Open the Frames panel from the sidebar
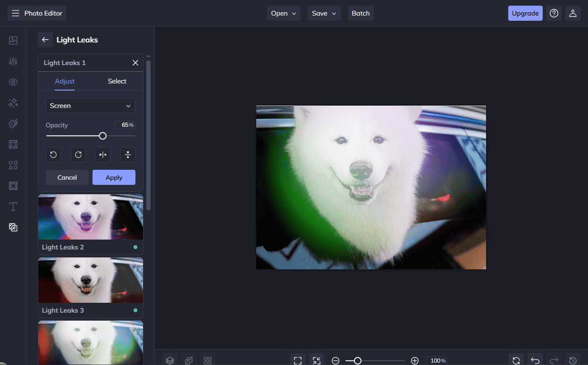 click(x=13, y=144)
